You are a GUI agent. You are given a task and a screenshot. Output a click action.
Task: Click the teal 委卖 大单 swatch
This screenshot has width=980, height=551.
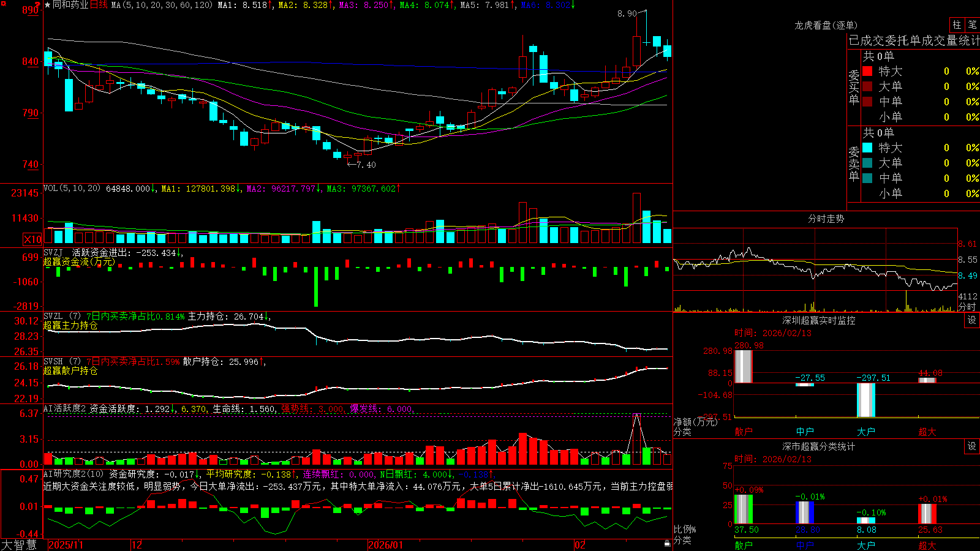(x=867, y=163)
